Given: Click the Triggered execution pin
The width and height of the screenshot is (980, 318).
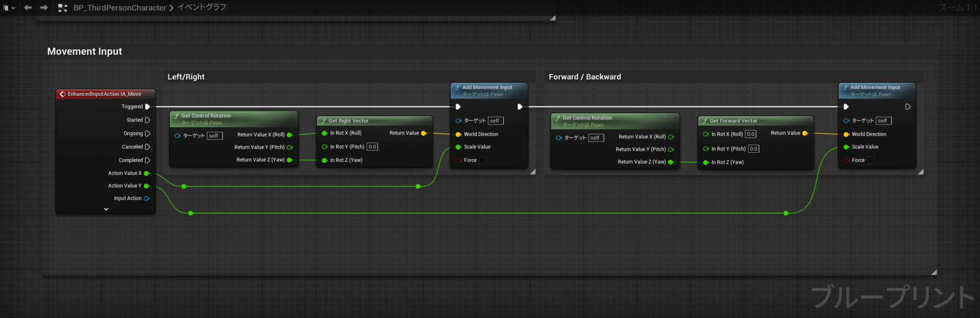Looking at the screenshot, I should 147,107.
